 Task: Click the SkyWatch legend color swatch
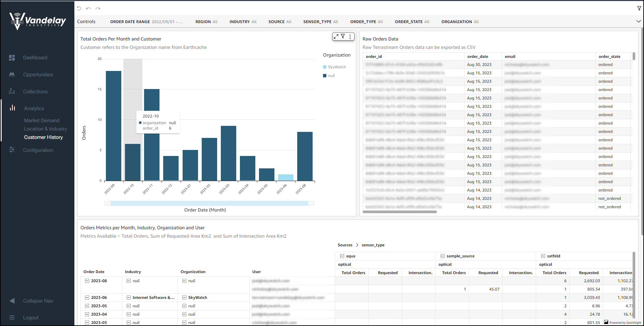pyautogui.click(x=325, y=67)
